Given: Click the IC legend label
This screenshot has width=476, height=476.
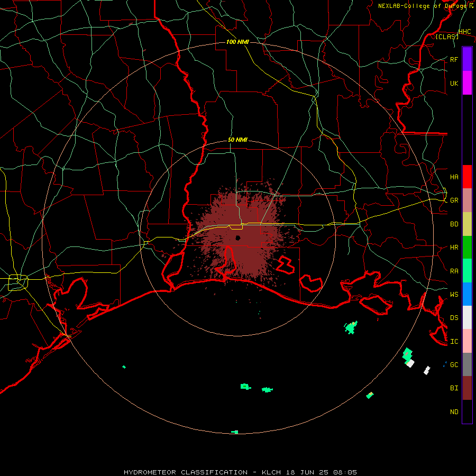Looking at the screenshot, I should [454, 342].
